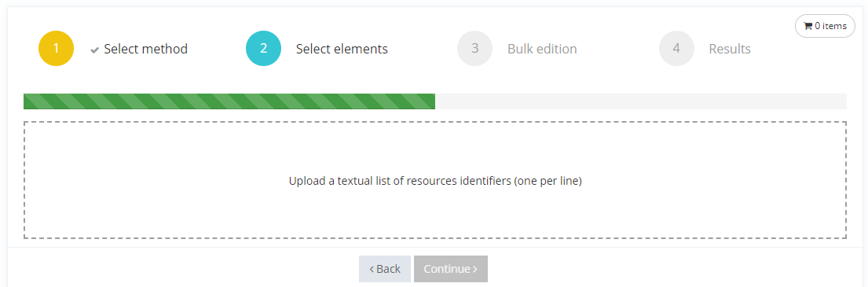Select the teal step 2 circle
The image size is (868, 287).
(x=263, y=48)
